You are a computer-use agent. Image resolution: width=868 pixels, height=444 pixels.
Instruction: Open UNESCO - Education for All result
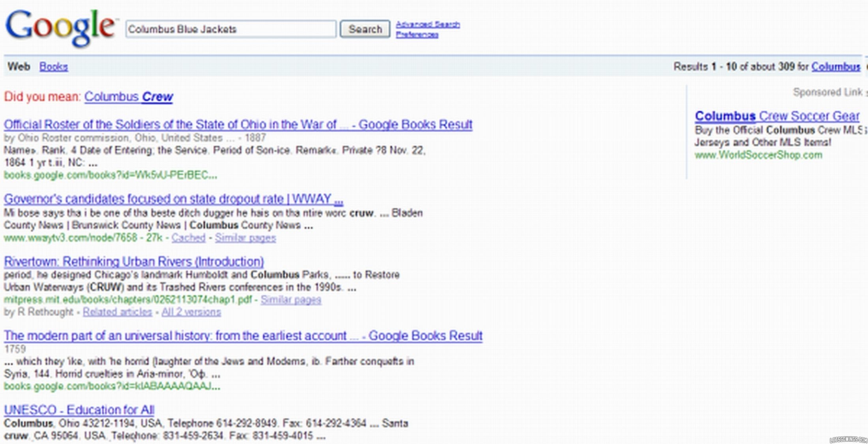[x=79, y=410]
